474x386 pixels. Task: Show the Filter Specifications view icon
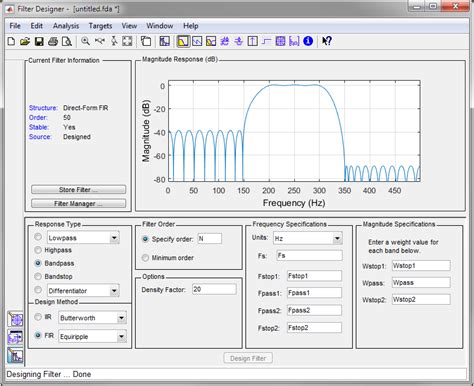pyautogui.click(x=164, y=41)
